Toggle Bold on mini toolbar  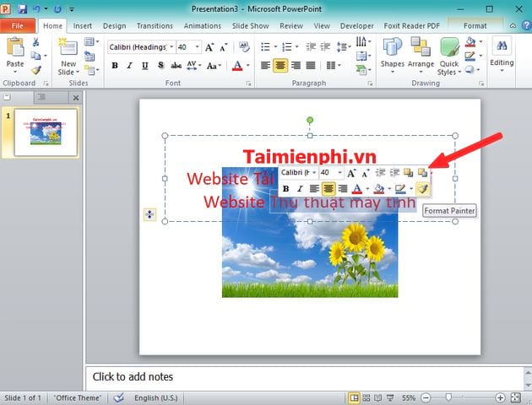(285, 188)
